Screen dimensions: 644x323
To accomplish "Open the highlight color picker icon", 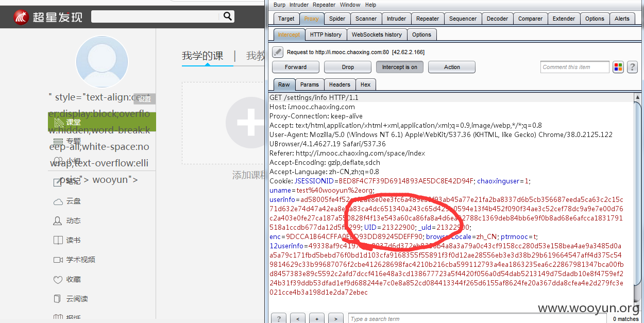I will [618, 67].
